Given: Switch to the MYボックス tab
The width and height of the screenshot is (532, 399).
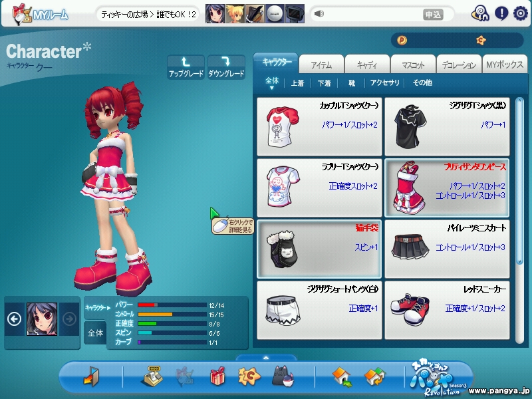Looking at the screenshot, I should (505, 65).
